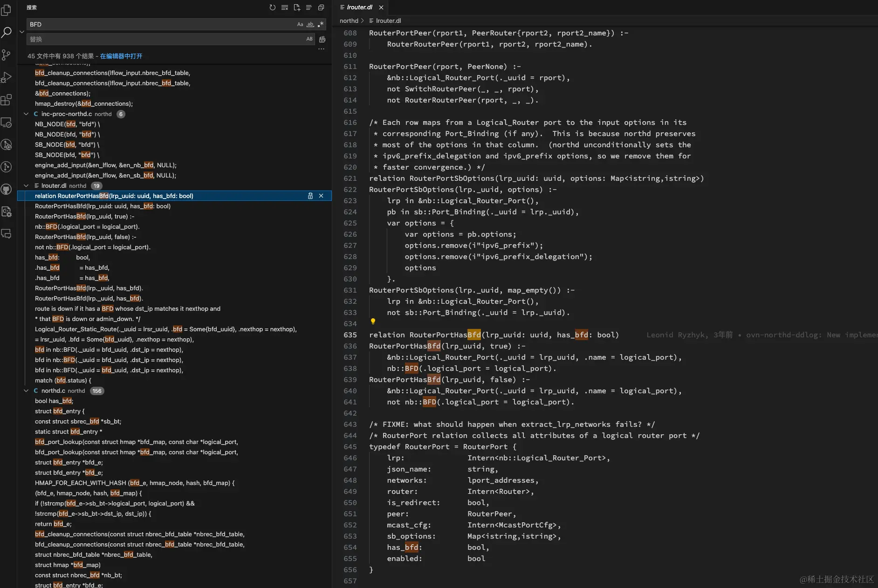Open the chat comments view icon
This screenshot has height=588, width=878.
pyautogui.click(x=7, y=234)
